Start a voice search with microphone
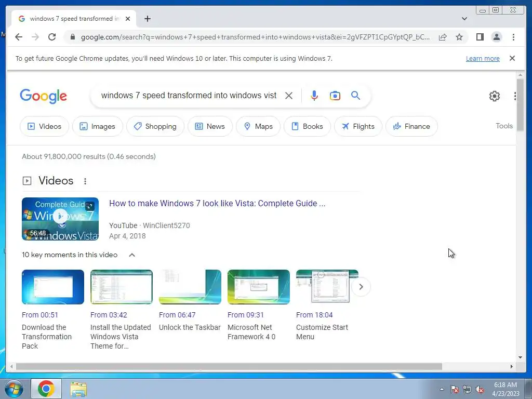 point(314,96)
